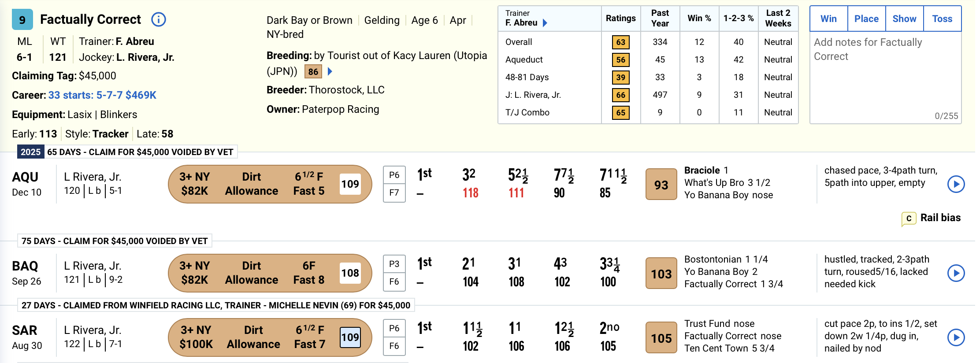Screen dimensions: 980x363
Task: Click the 109 rating box for SAR race
Action: tap(350, 337)
